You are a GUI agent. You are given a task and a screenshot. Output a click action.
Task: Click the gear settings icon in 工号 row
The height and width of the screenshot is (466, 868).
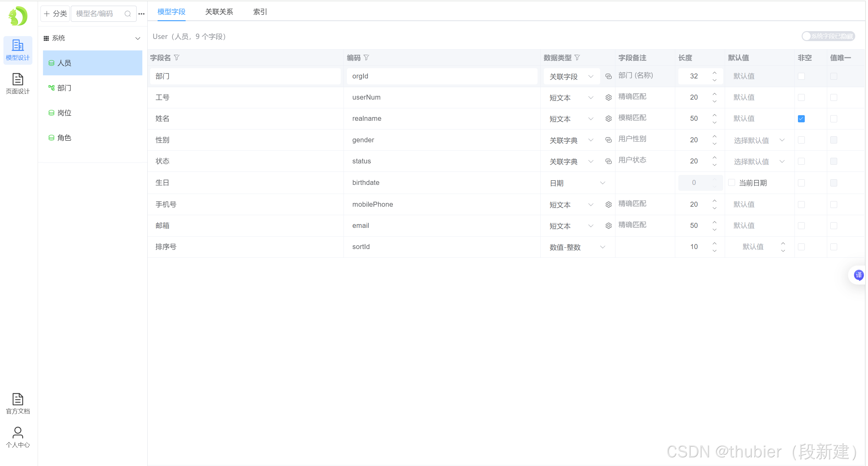(608, 98)
